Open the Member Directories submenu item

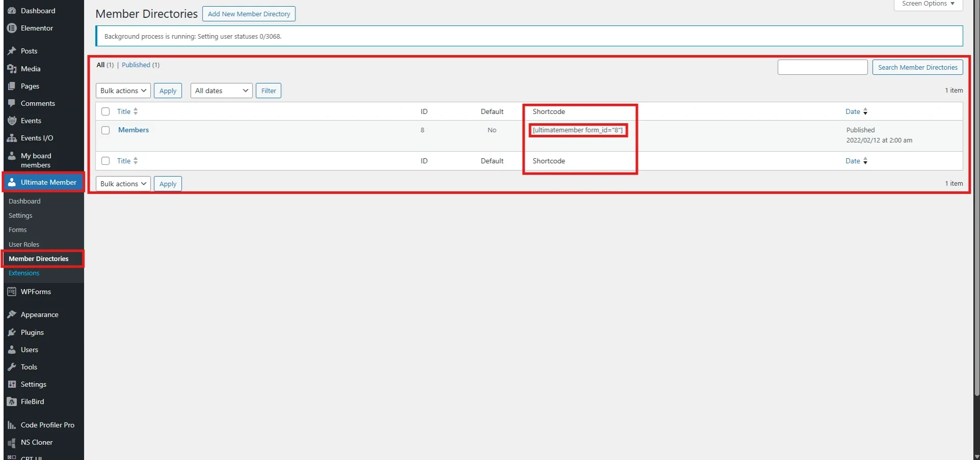coord(38,258)
